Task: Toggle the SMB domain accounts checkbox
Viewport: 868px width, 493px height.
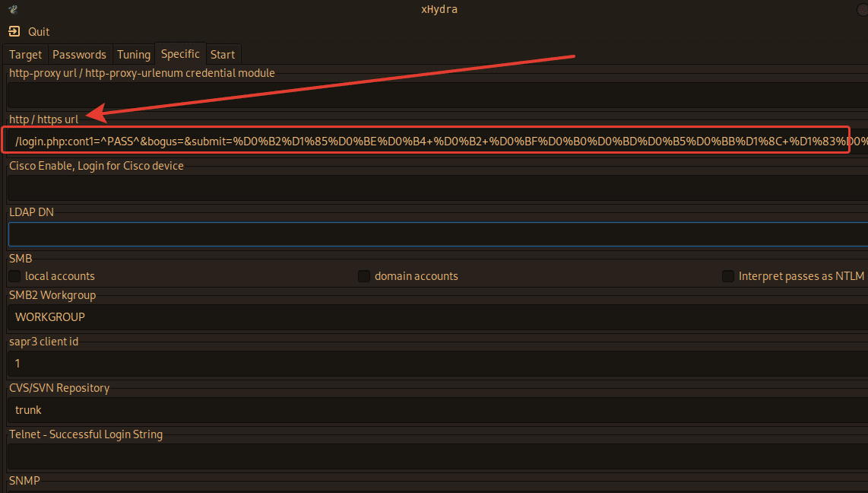Action: [x=364, y=276]
